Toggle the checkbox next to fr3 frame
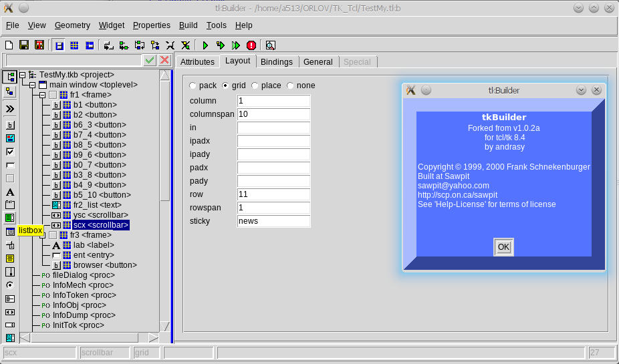The width and height of the screenshot is (619, 364). click(53, 236)
